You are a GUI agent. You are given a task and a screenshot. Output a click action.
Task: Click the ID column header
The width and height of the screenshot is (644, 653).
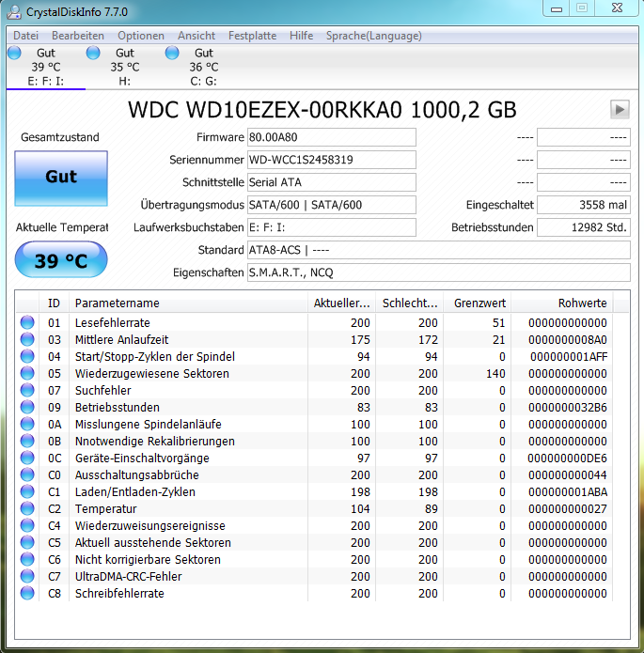(55, 303)
